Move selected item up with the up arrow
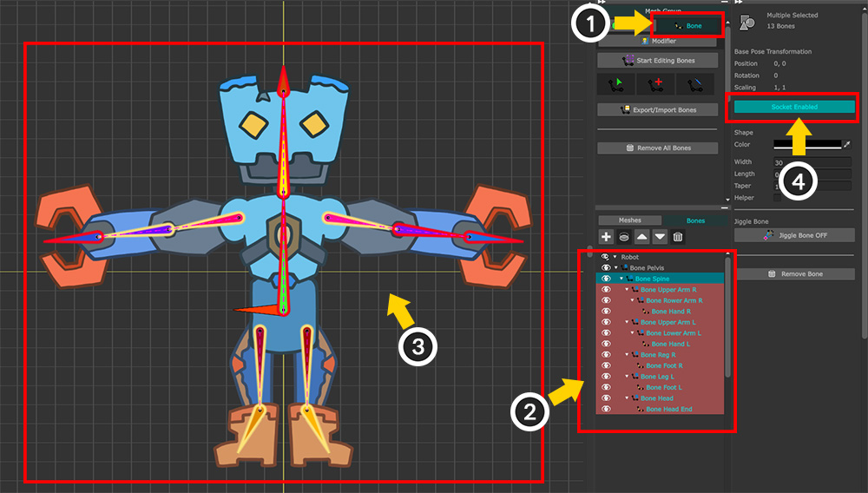The image size is (868, 493). tap(642, 237)
